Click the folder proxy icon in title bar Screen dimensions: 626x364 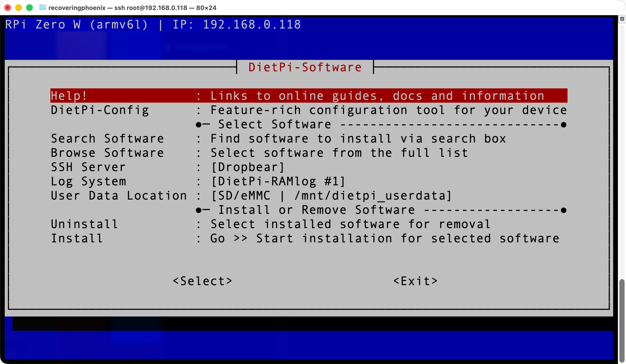point(43,7)
